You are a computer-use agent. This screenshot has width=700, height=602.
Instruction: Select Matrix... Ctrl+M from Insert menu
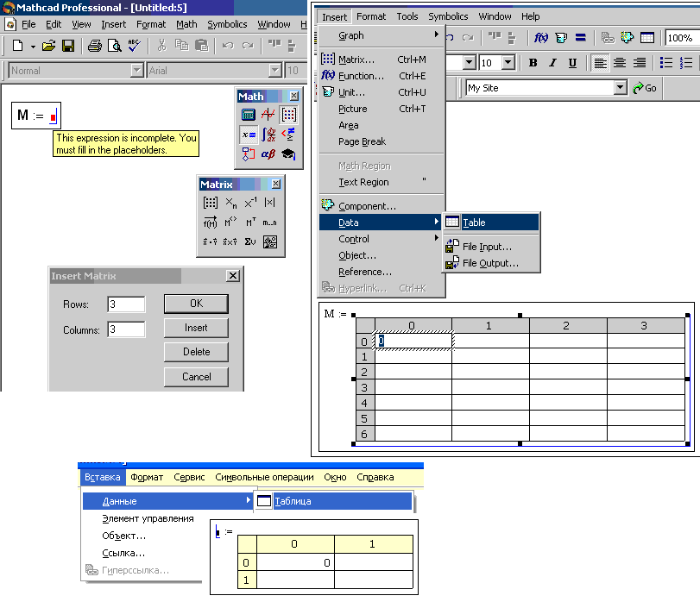click(x=382, y=60)
